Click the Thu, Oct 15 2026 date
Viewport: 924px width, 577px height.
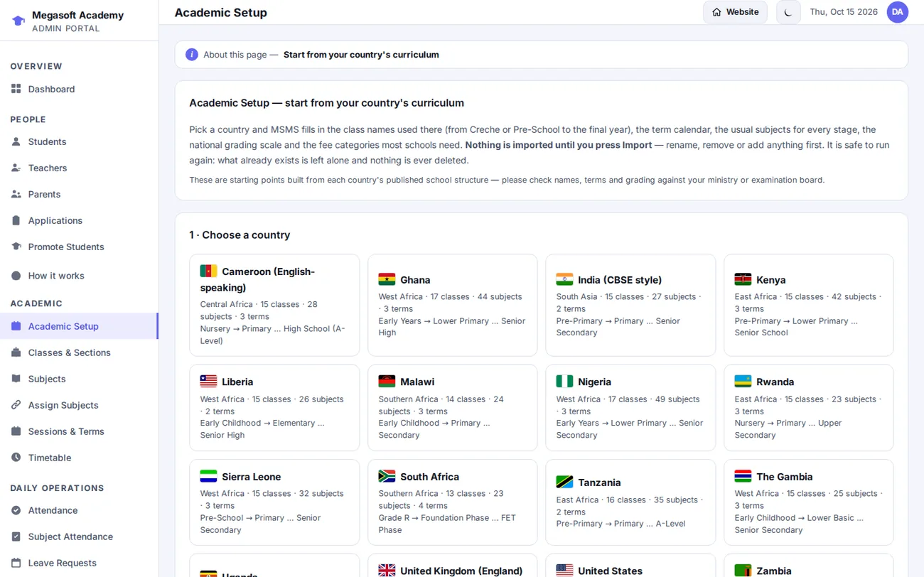click(x=844, y=12)
